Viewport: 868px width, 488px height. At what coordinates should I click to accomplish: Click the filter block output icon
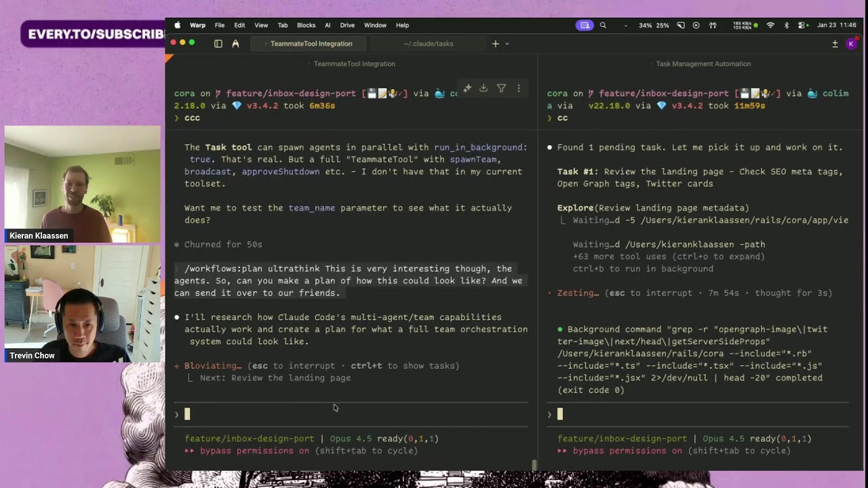tap(501, 88)
